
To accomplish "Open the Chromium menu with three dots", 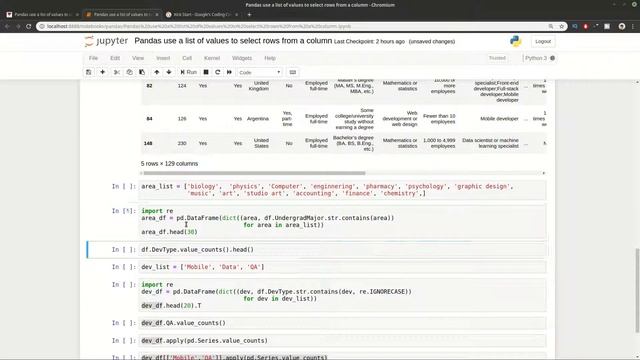I will (x=633, y=26).
